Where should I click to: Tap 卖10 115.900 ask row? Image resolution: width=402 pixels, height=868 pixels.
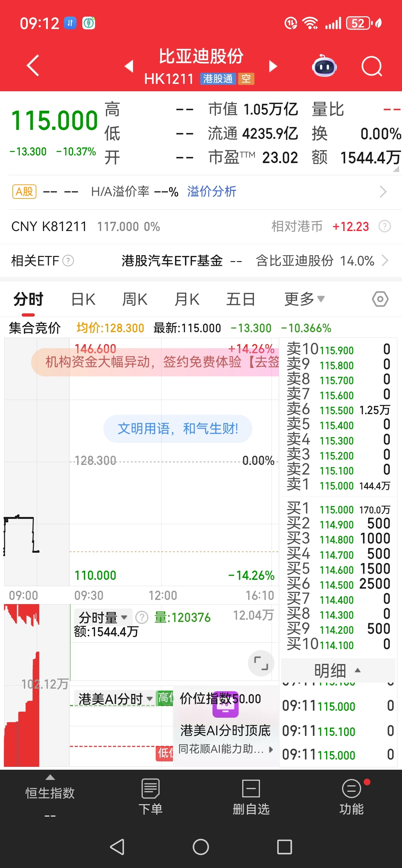click(338, 350)
